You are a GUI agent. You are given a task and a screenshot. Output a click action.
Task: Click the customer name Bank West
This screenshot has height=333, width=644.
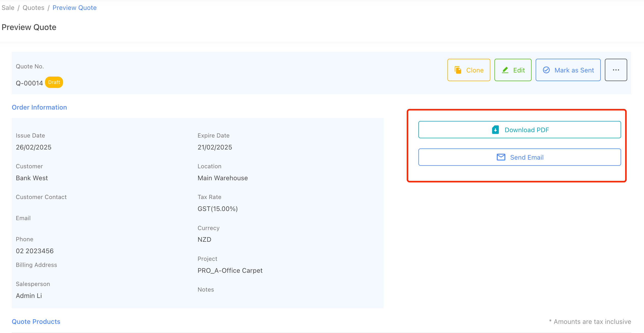click(32, 178)
